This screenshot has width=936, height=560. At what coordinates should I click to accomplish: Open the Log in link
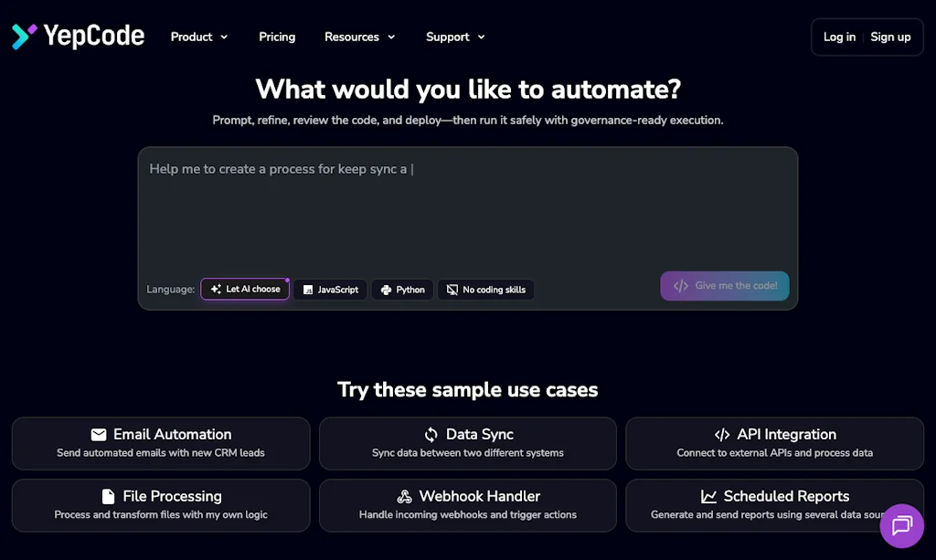click(x=839, y=37)
